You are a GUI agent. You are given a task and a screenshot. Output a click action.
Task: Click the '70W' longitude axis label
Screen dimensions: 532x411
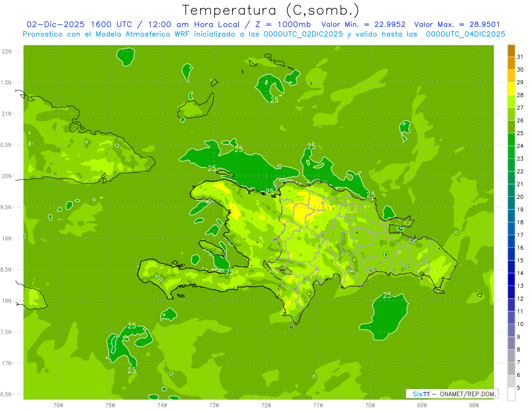pos(370,405)
